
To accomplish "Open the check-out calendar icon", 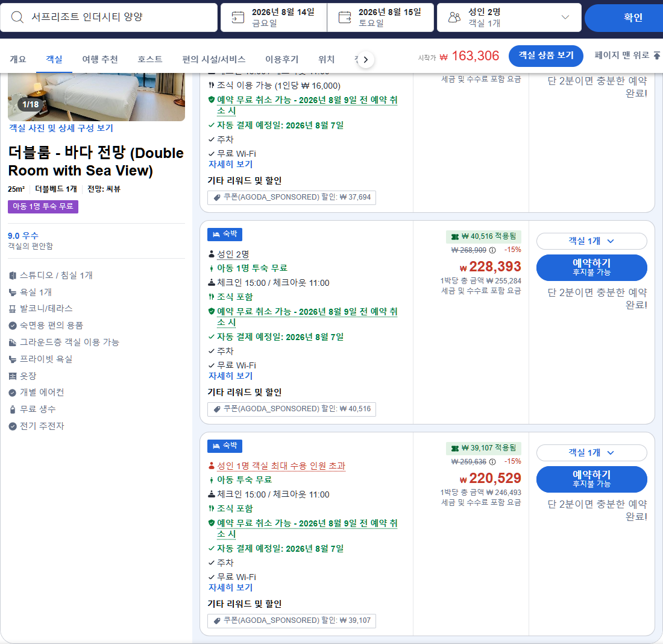I will coord(345,17).
